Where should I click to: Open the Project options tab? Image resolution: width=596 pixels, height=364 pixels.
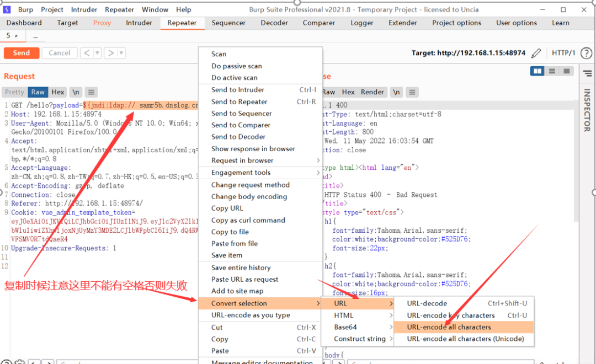456,23
